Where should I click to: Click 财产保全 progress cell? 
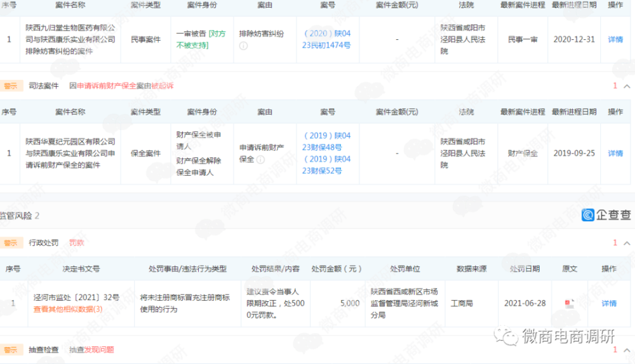tap(523, 153)
